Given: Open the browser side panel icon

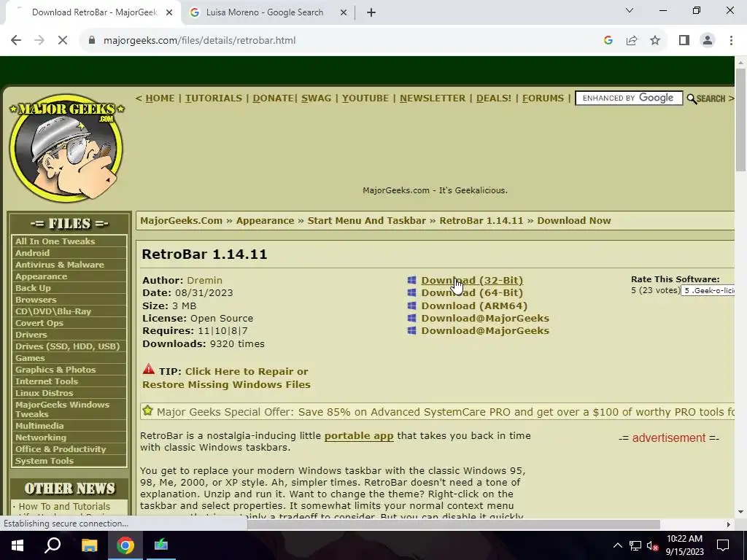Looking at the screenshot, I should 684,41.
